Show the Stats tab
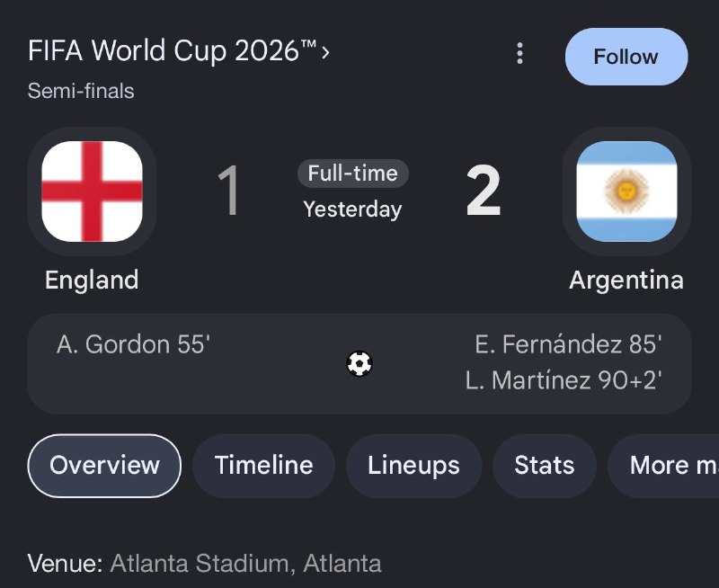This screenshot has width=719, height=588. 545,466
